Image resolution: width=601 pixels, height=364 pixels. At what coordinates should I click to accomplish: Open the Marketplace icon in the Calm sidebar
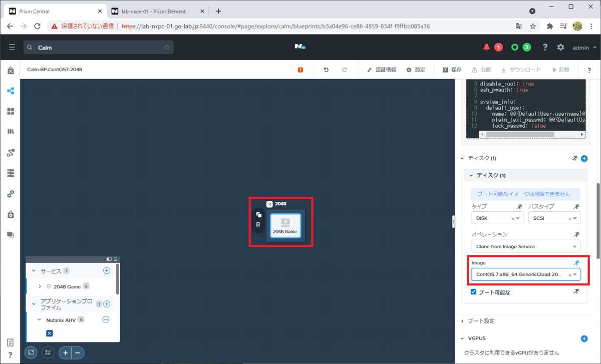coord(11,71)
